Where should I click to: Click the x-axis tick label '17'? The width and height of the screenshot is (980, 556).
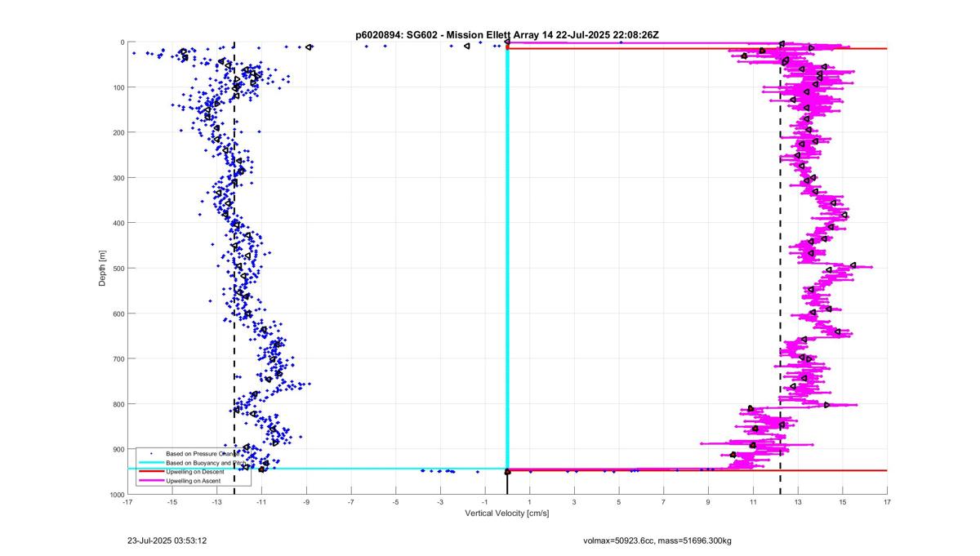[887, 502]
